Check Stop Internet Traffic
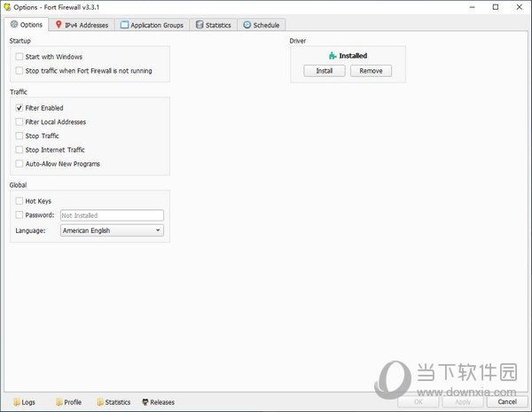Image resolution: width=532 pixels, height=412 pixels. (x=20, y=150)
